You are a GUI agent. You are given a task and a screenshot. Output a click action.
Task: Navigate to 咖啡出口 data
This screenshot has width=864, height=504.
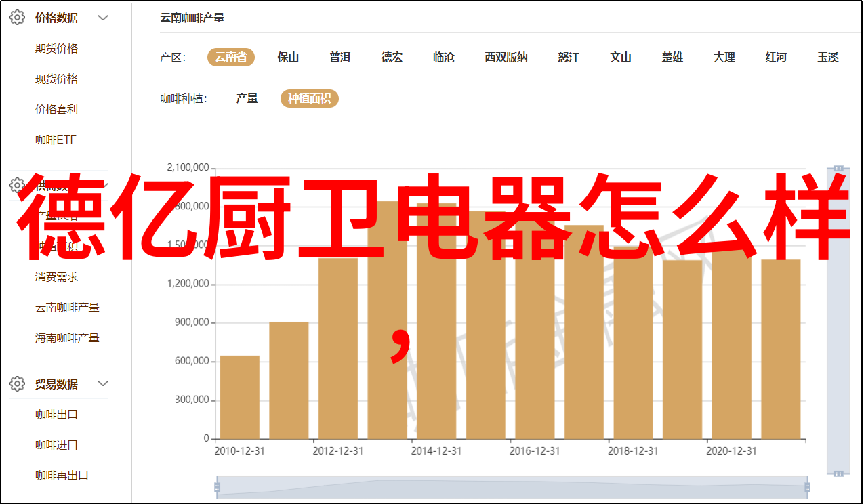coord(57,415)
